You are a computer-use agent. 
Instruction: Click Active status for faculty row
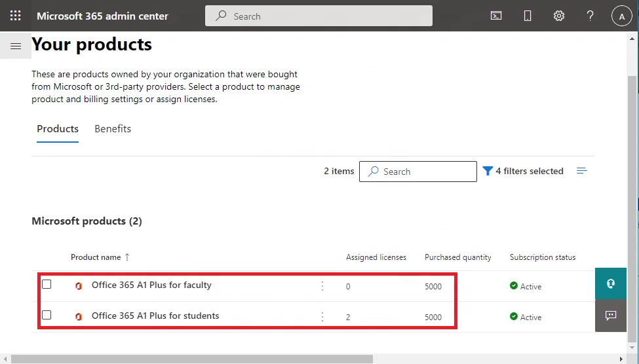tap(526, 286)
